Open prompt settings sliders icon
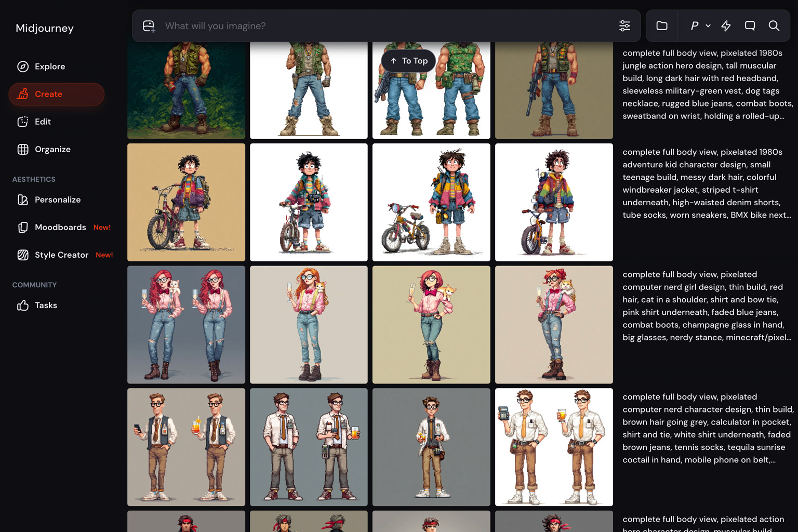The height and width of the screenshot is (532, 798). 624,26
